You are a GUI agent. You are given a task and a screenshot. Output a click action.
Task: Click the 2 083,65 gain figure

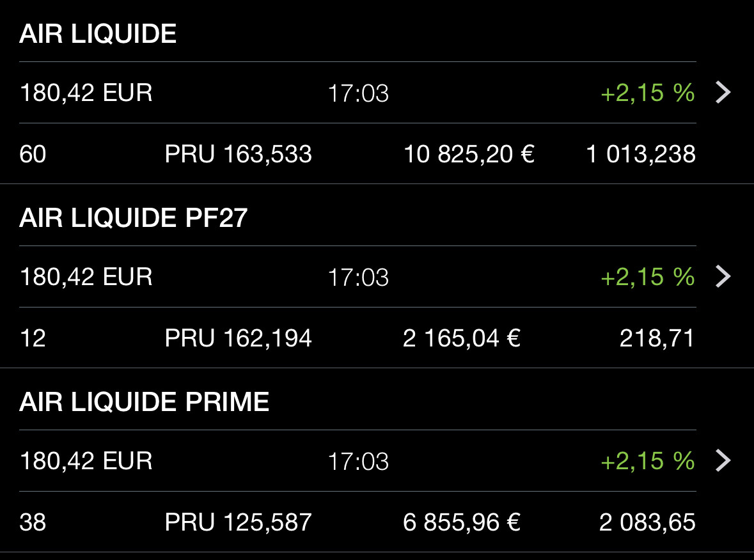pos(647,522)
